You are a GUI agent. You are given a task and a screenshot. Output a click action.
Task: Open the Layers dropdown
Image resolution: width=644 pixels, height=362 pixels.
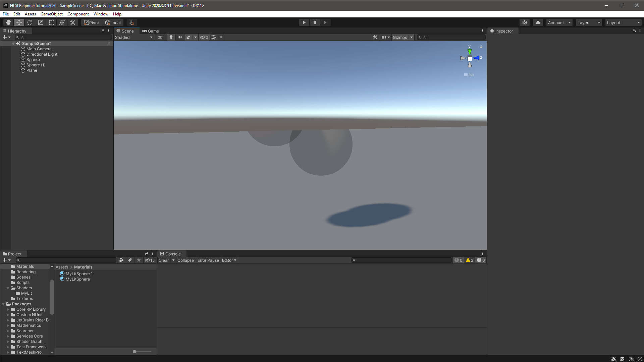(x=589, y=22)
